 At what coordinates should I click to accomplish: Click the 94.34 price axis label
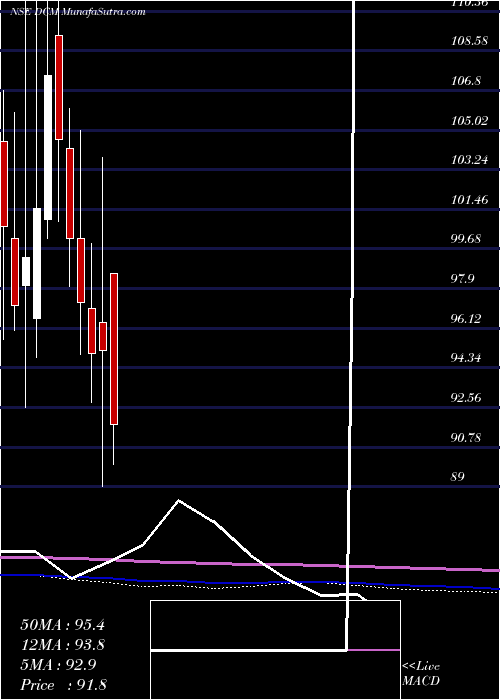[466, 358]
